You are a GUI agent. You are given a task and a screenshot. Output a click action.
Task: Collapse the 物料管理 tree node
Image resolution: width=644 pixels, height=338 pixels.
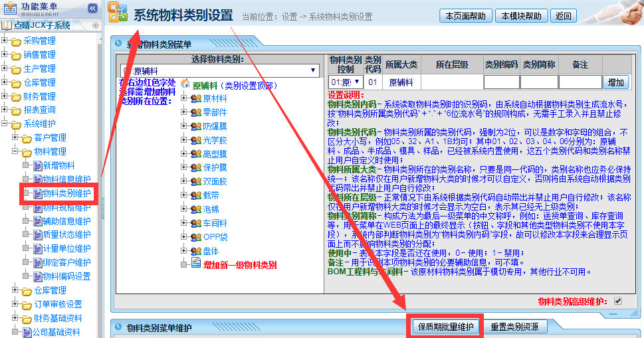click(15, 151)
